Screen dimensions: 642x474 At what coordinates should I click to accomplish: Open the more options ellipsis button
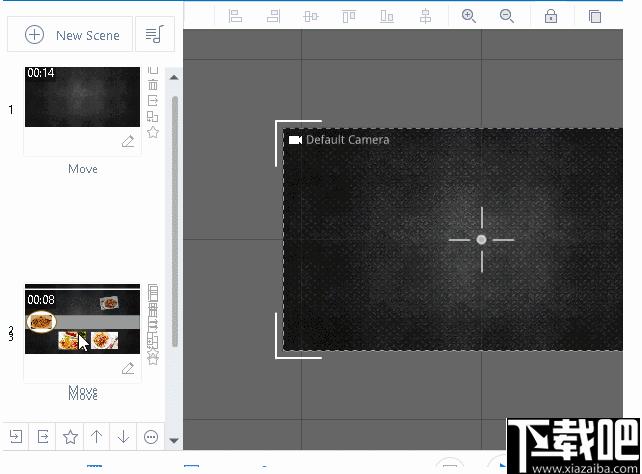pos(151,437)
